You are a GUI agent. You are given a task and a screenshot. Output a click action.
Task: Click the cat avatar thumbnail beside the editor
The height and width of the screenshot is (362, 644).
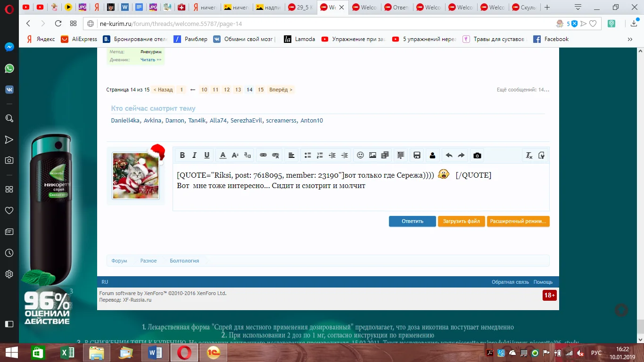point(136,175)
